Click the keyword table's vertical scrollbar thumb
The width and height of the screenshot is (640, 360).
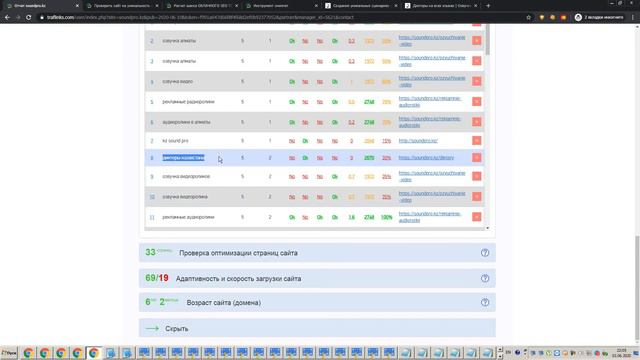click(x=487, y=39)
